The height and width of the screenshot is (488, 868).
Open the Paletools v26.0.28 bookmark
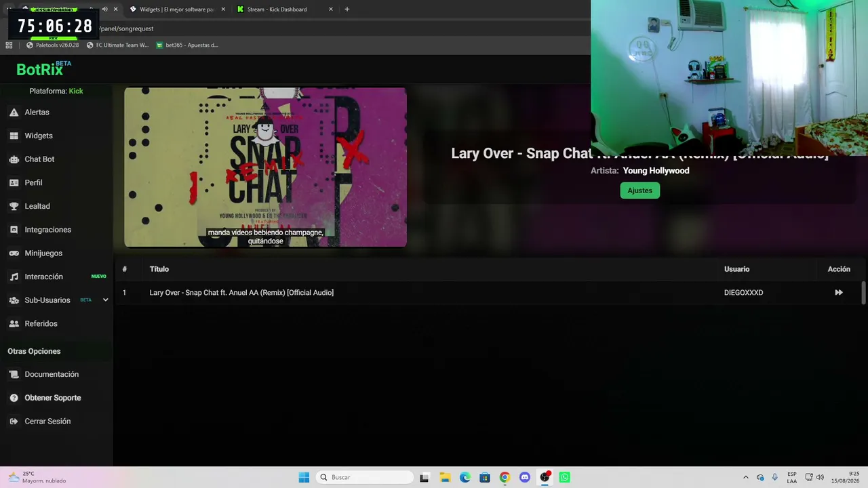52,45
